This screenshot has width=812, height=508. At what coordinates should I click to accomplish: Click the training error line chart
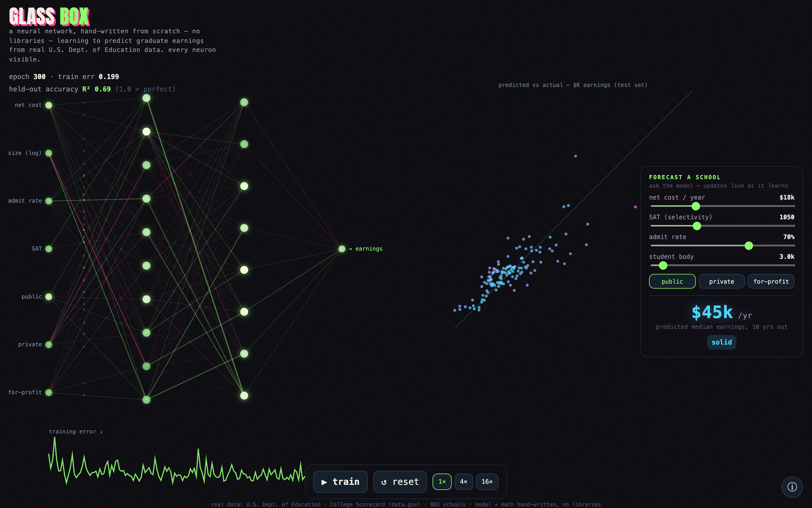click(x=177, y=460)
